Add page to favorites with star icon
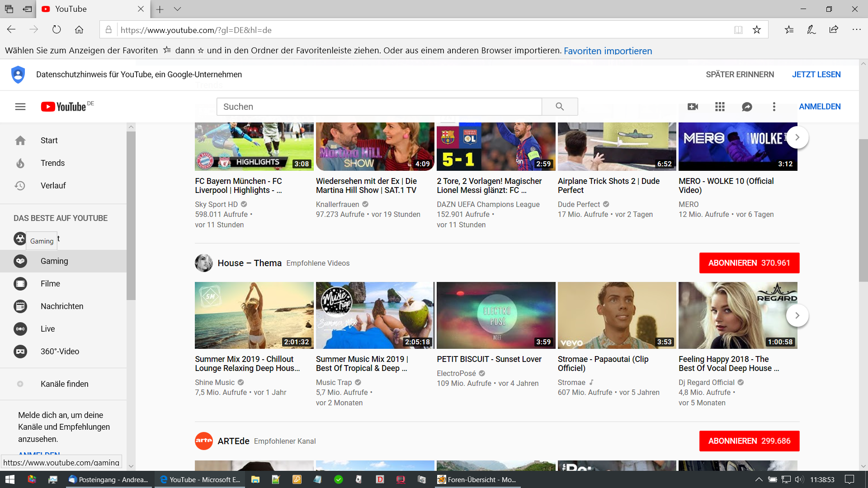 click(x=756, y=30)
